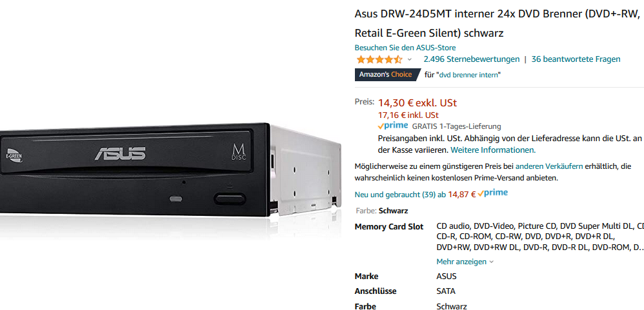
Task: Open 'Neu und gebraucht (39)' offers
Action: pos(400,195)
